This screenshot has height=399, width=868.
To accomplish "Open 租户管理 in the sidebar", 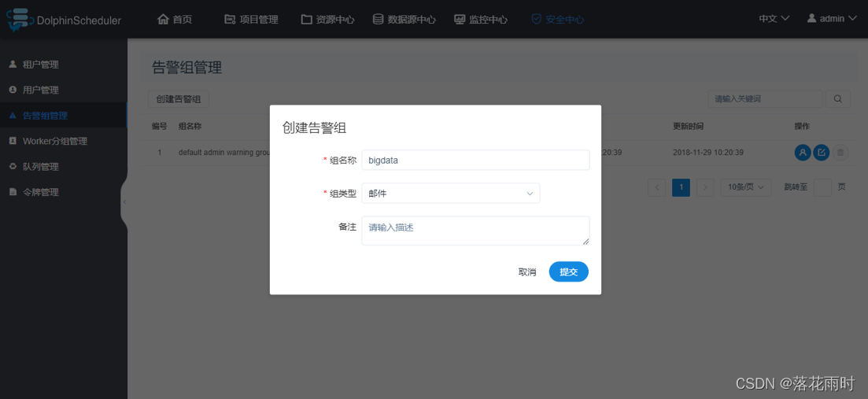I will pos(64,65).
